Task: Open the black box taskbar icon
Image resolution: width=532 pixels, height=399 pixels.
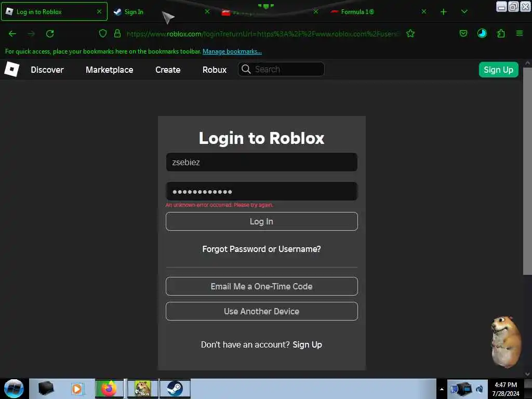Action: (x=46, y=388)
